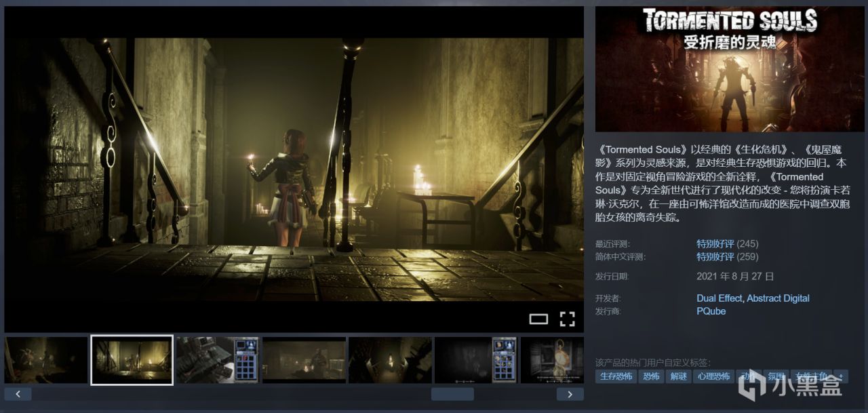Viewport: 868px width, 413px height.
Task: Select the fifth dark corridor thumbnail
Action: pos(390,360)
